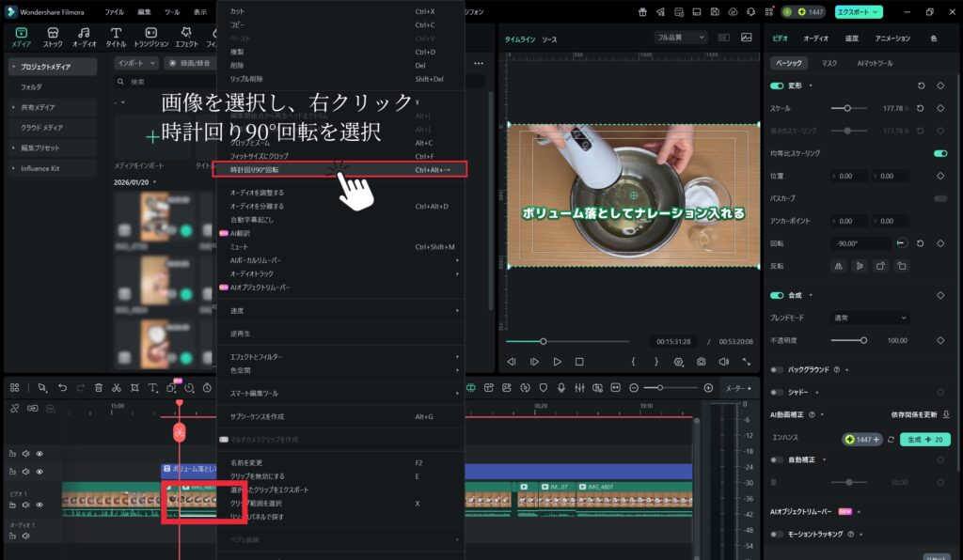Switch to the オーディオ properties tab

click(815, 39)
